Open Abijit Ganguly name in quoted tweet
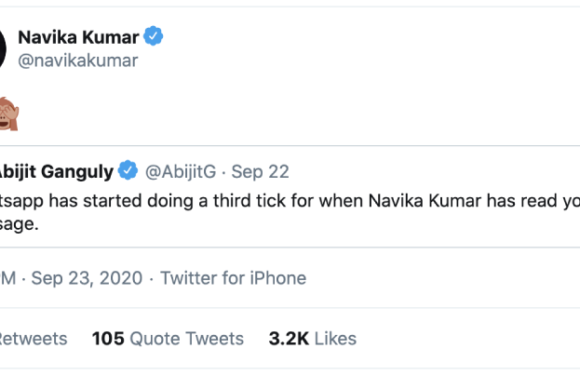This screenshot has height=375, width=580. coord(56,172)
